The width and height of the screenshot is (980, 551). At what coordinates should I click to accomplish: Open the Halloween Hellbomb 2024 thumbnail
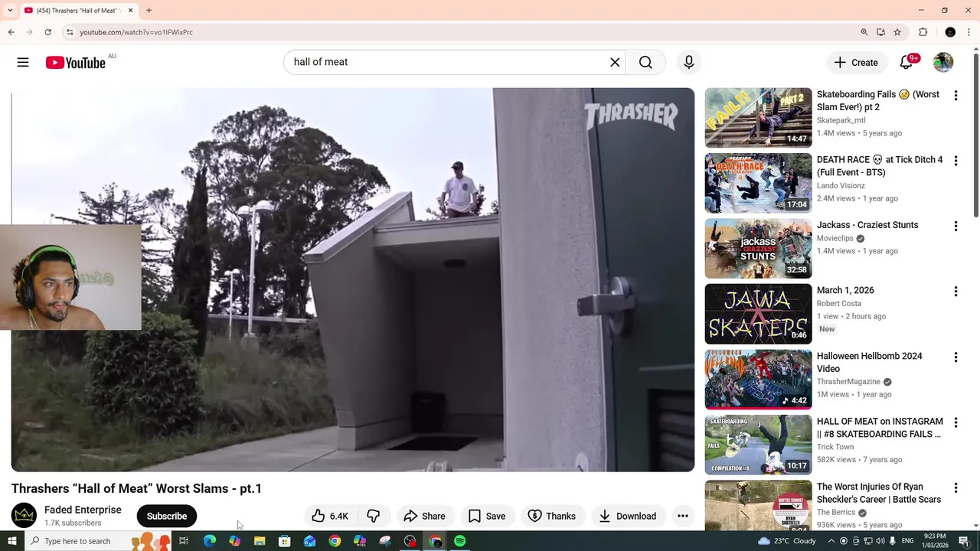[758, 380]
